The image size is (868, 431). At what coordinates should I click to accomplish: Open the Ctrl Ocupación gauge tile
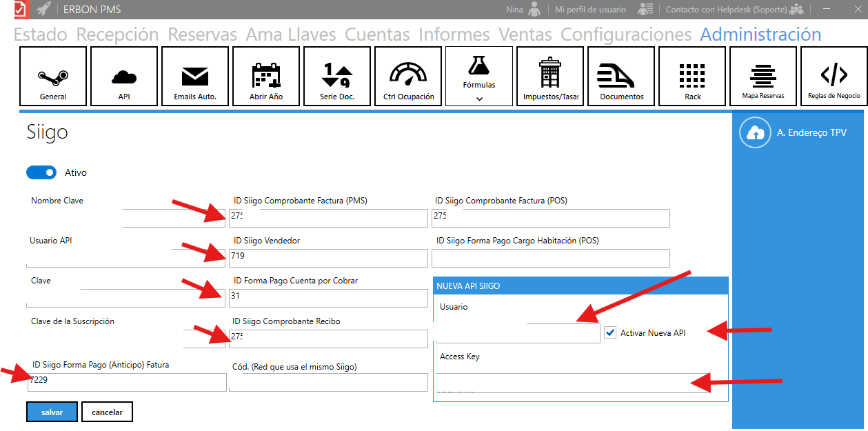tap(408, 76)
